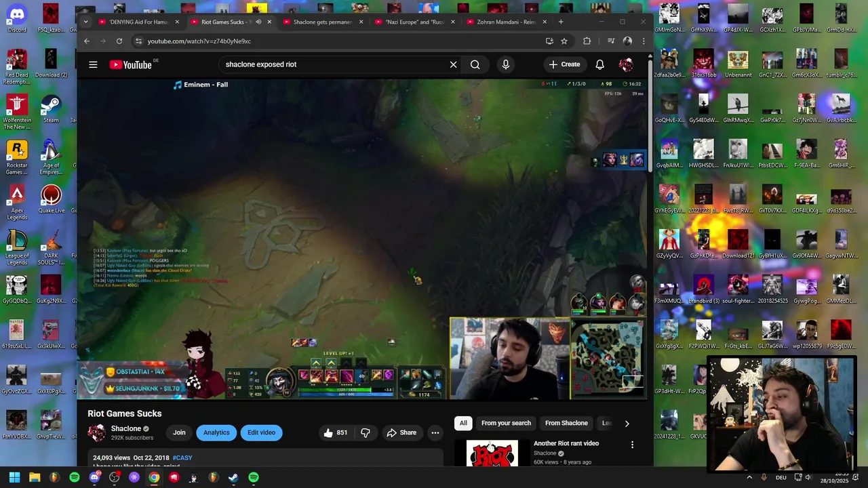Click the Chrome address bar URL
The width and height of the screenshot is (868, 488).
[x=199, y=41]
